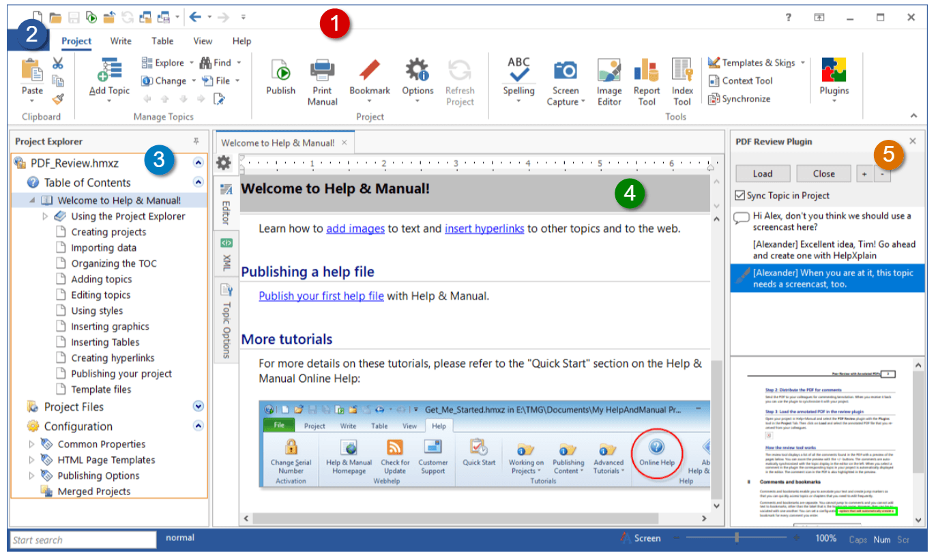Open the Report Tool

(x=646, y=70)
